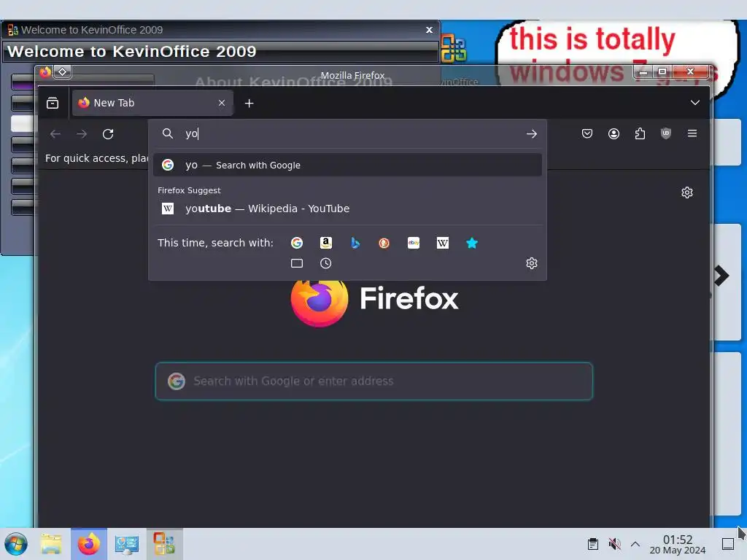This screenshot has width=747, height=560.
Task: Click the 'Search with Google or enter address' box
Action: tap(374, 381)
